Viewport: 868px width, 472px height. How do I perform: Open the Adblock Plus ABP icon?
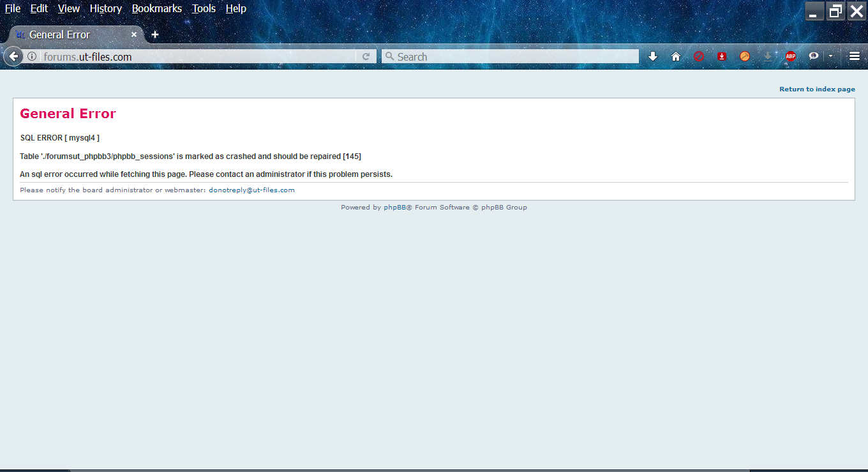[791, 57]
